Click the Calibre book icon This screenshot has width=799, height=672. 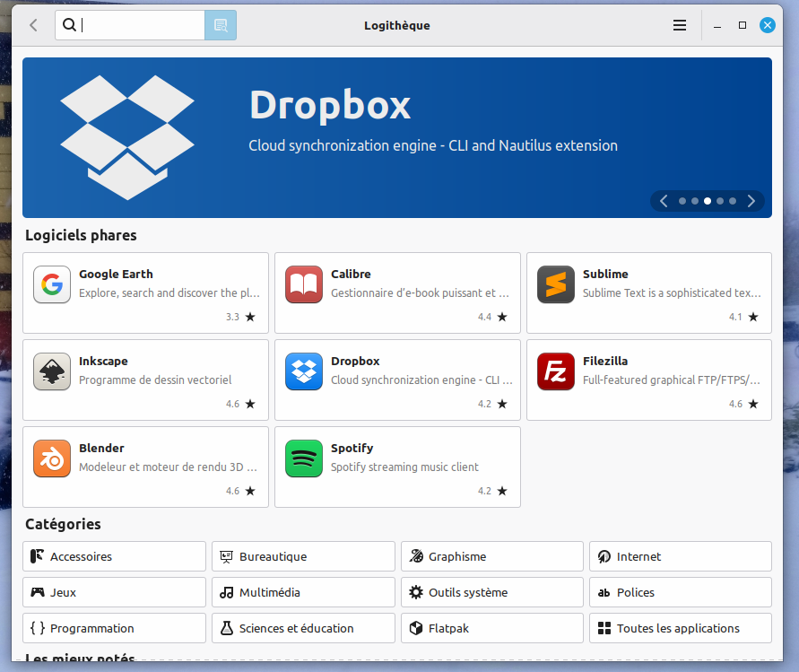(x=303, y=284)
